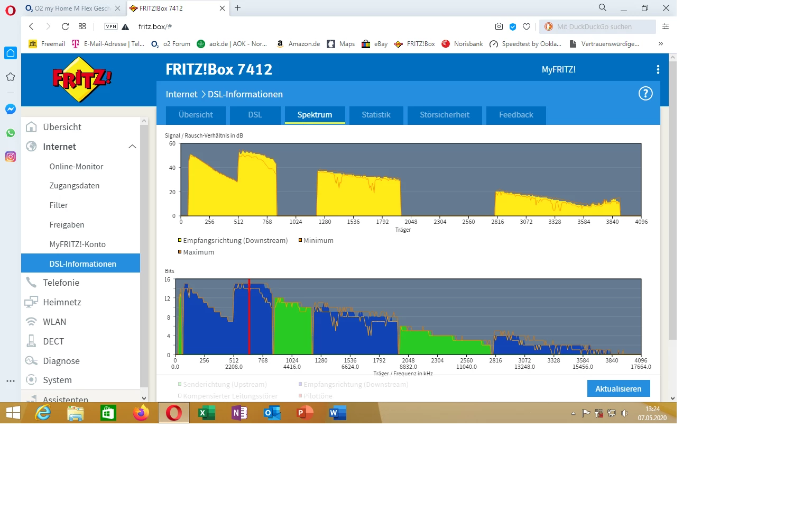Screen dimensions: 812x508
Task: Switch to the Übersicht DSL tab
Action: tap(196, 115)
